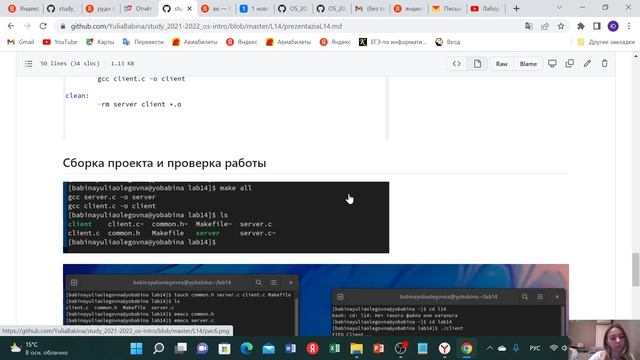Open the Raw file view
This screenshot has width=640, height=360.
[502, 64]
